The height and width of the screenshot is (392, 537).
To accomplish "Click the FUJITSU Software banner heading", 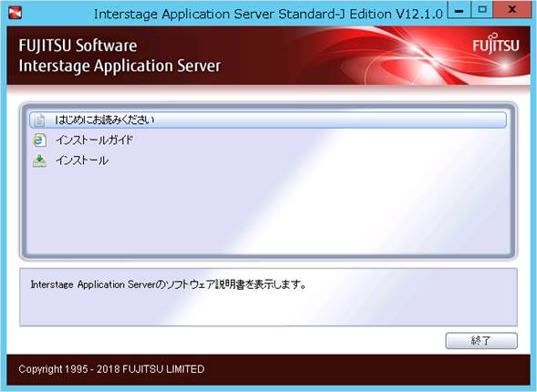I will coord(77,46).
